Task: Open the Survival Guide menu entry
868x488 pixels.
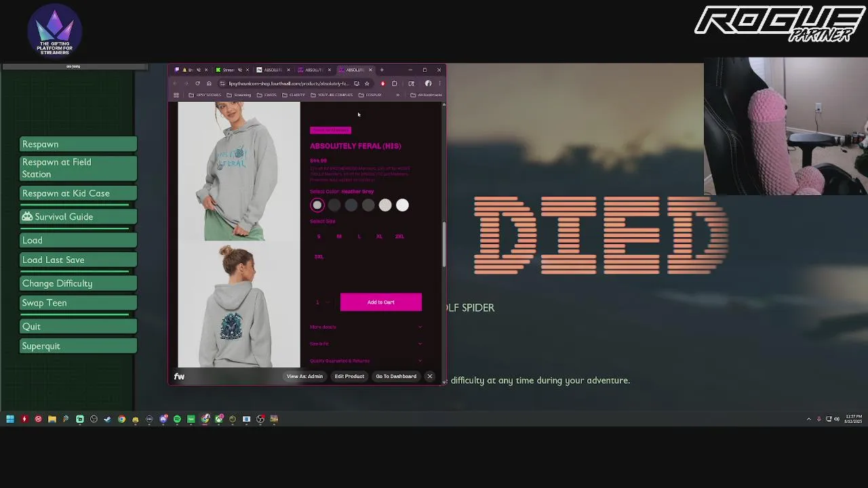Action: tap(78, 217)
